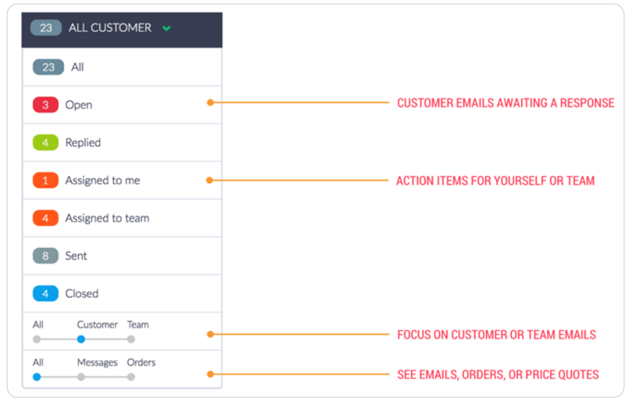Click the 23 count badge in header

pos(46,28)
